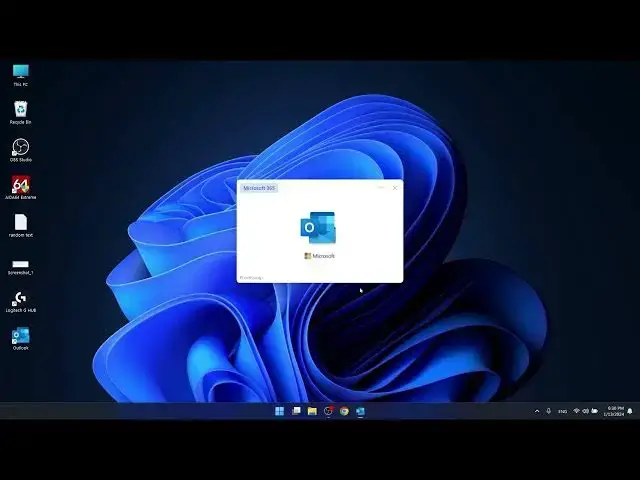Click the Microsoft 365 title label

point(259,188)
